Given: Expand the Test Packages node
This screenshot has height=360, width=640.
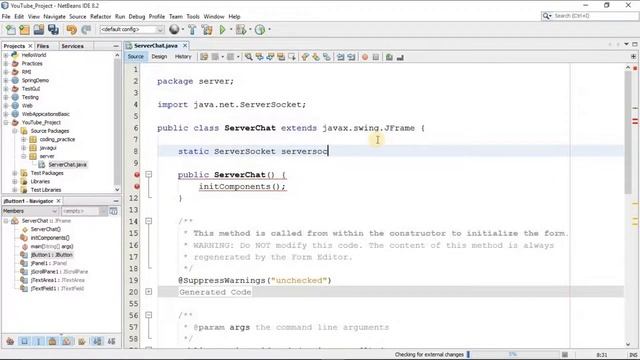Looking at the screenshot, I should click(x=15, y=173).
